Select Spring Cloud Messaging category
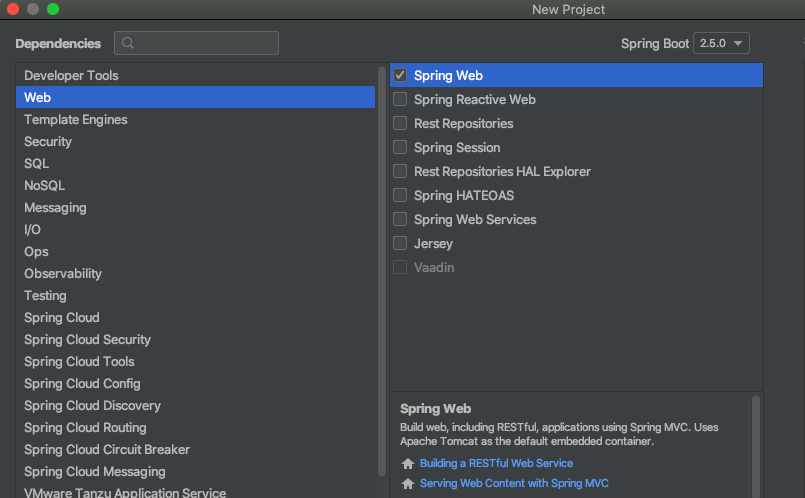 coord(196,471)
